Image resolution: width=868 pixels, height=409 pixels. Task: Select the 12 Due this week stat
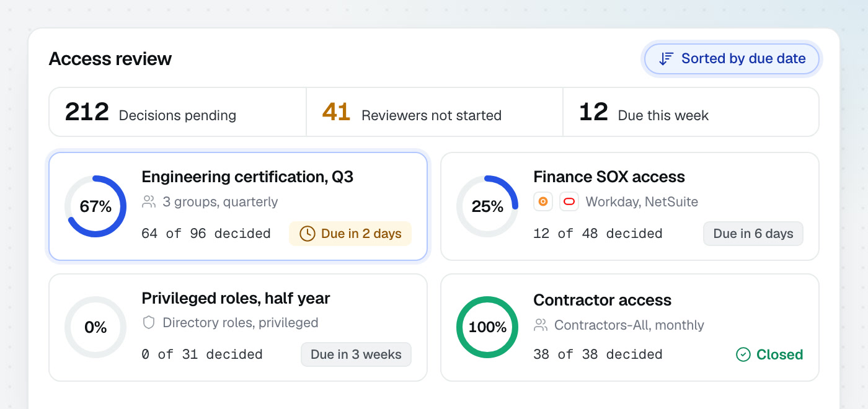[691, 112]
